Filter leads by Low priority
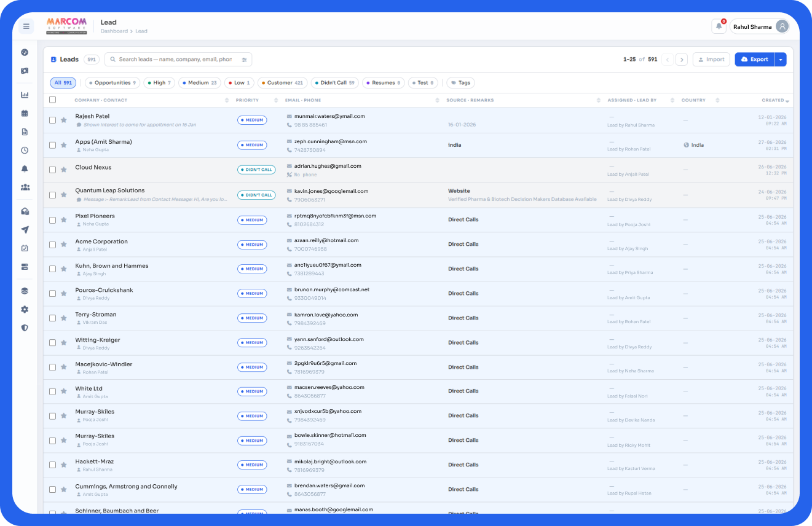The image size is (812, 526). [x=239, y=83]
